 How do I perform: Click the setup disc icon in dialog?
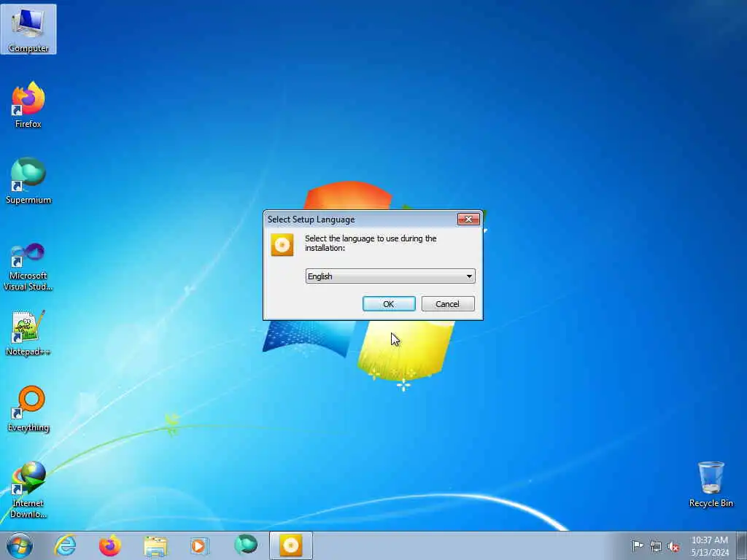pos(282,245)
